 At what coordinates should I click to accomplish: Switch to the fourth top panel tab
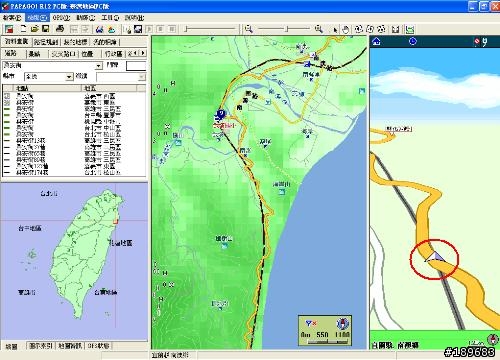point(105,42)
